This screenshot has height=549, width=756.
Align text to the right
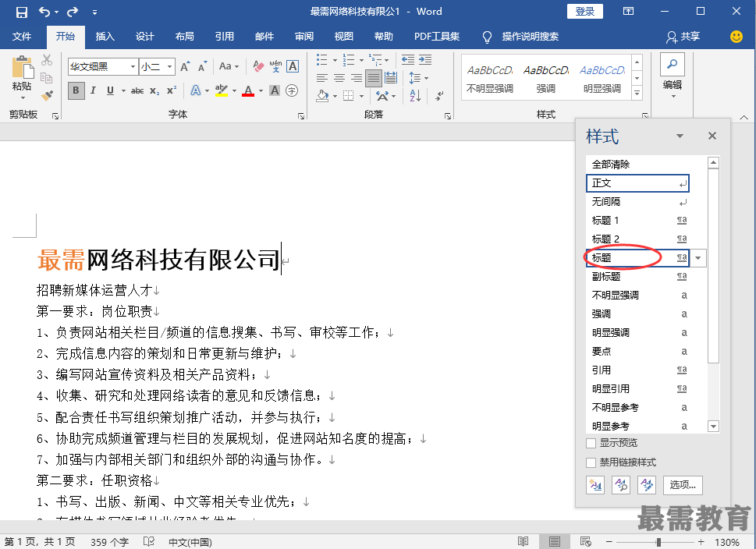click(x=357, y=78)
